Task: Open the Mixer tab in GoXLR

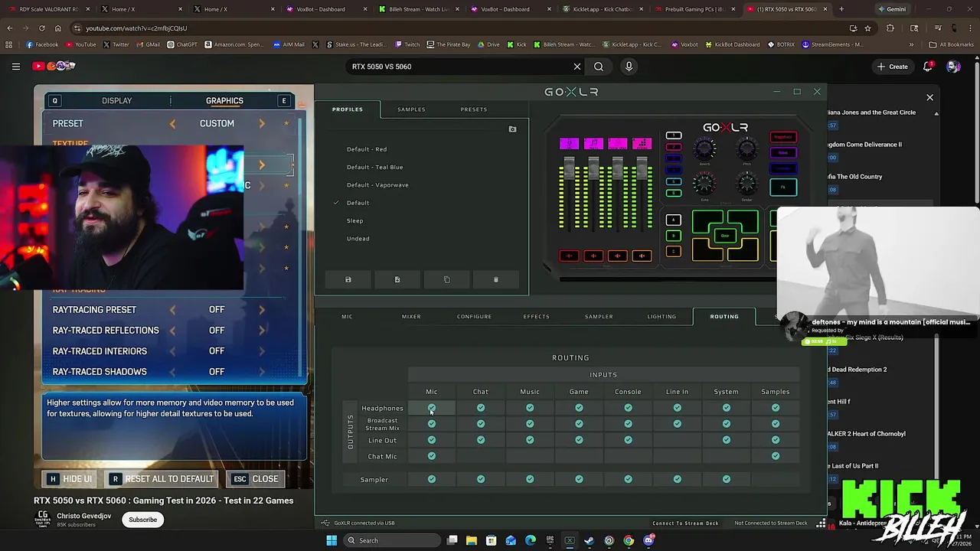Action: tap(411, 316)
